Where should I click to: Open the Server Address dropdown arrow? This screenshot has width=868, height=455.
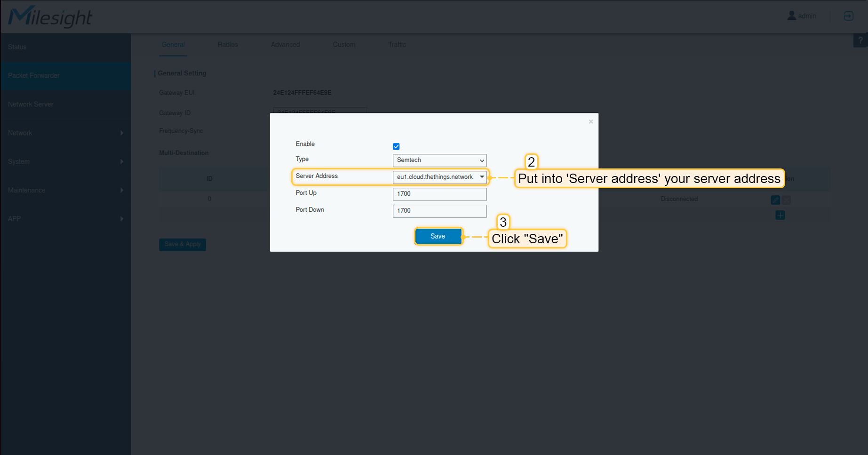click(x=482, y=177)
